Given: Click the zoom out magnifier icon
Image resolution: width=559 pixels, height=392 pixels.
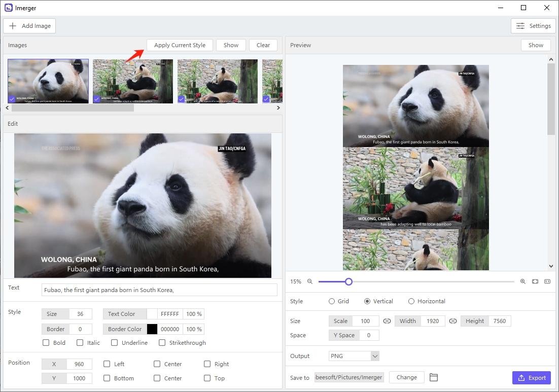Looking at the screenshot, I should click(310, 281).
